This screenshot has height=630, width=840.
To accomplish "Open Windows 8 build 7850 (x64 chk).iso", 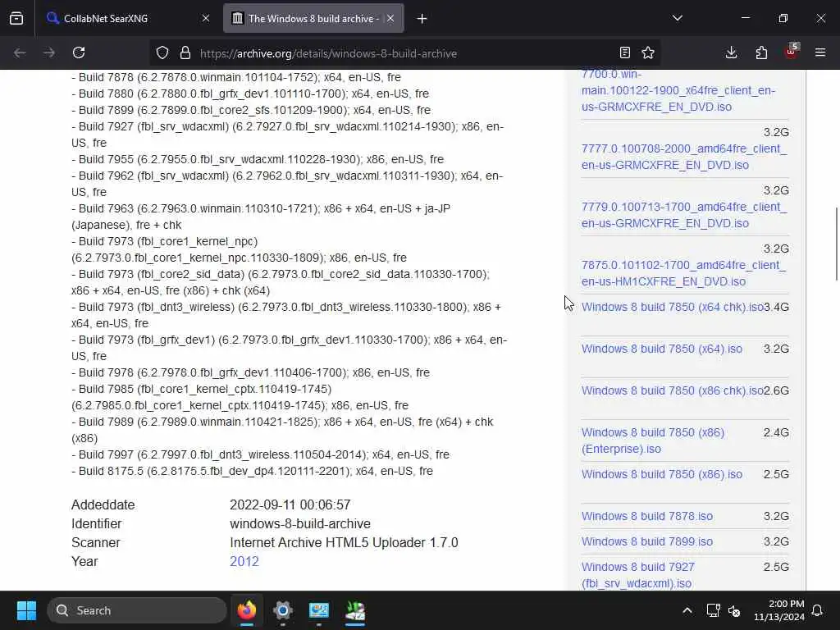I will pos(673,307).
